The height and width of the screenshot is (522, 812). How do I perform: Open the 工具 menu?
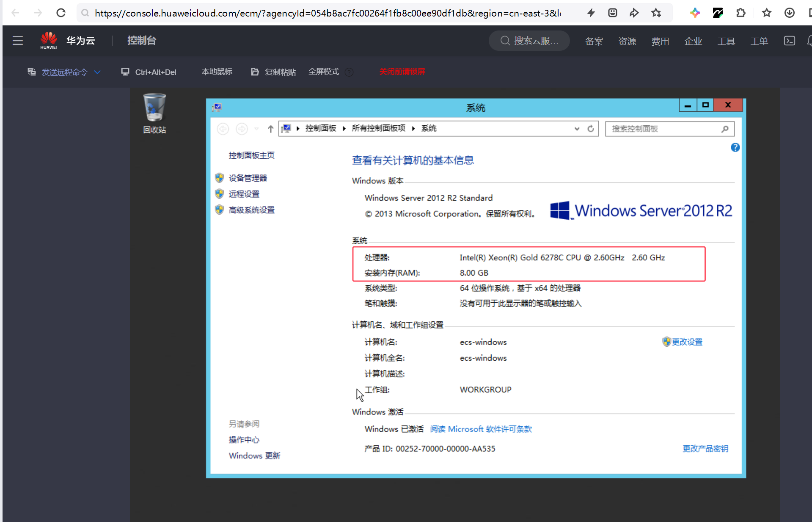coord(726,41)
